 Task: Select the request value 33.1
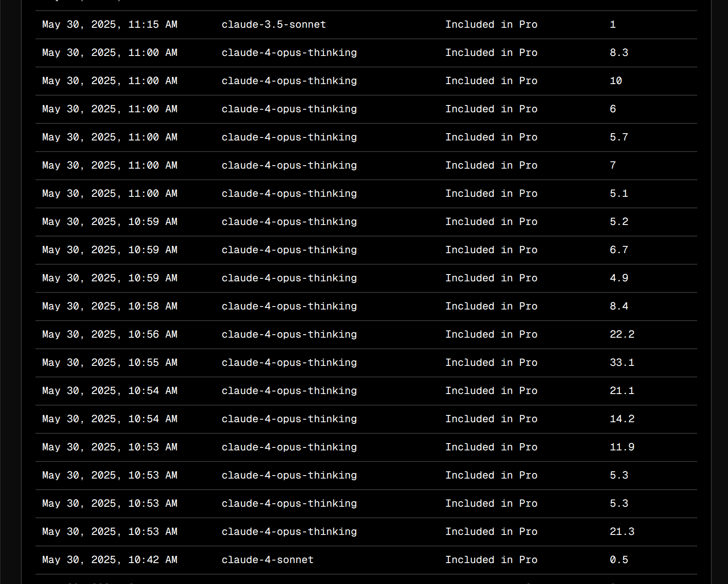[x=622, y=363]
